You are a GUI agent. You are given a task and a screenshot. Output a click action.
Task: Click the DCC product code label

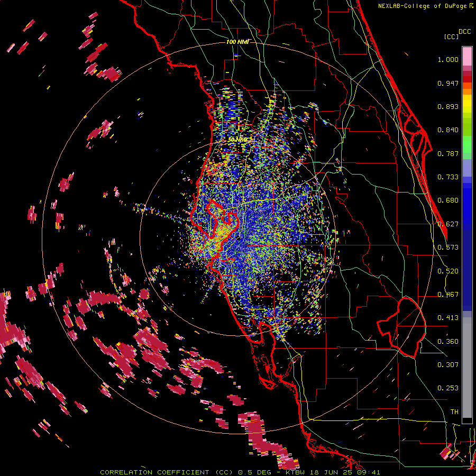(x=464, y=32)
